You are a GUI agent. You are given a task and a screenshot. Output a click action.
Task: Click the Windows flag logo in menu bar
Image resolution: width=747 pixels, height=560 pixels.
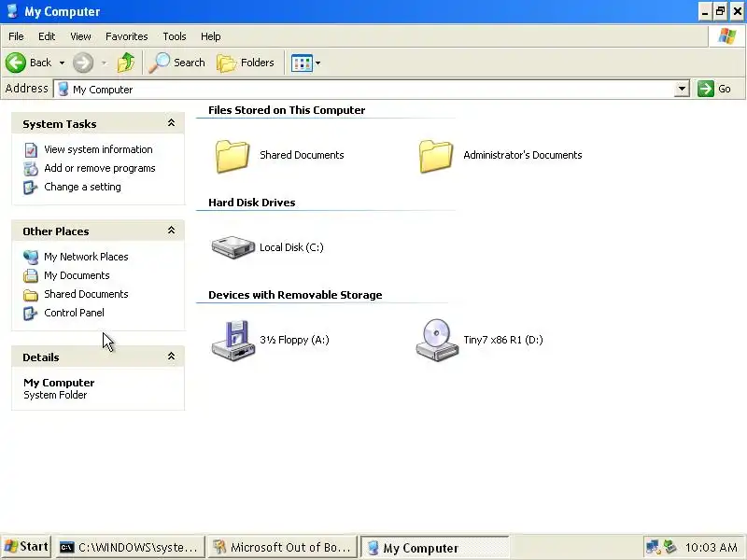click(727, 35)
